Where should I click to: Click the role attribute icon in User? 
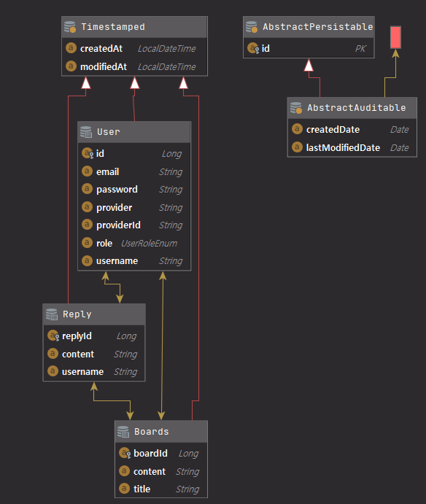click(x=87, y=243)
